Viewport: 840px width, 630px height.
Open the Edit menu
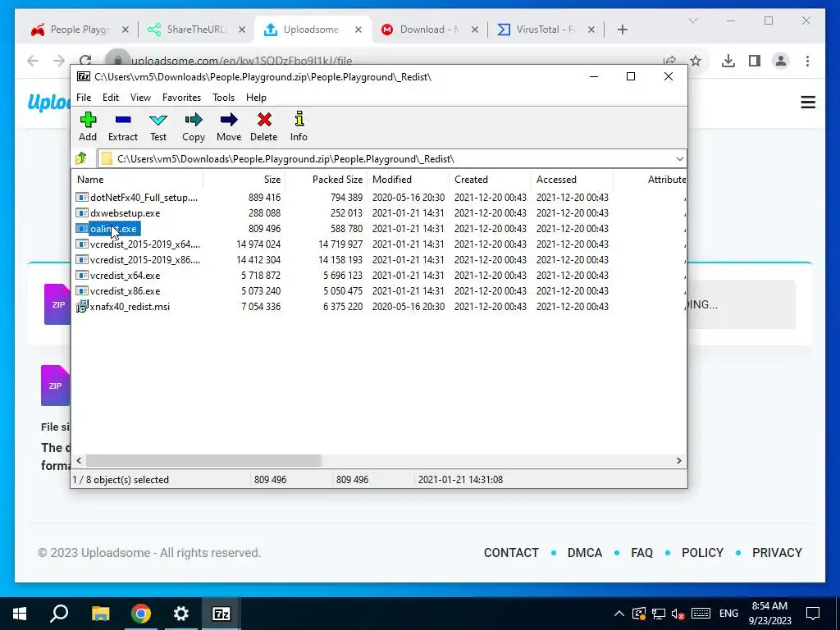[x=111, y=98]
